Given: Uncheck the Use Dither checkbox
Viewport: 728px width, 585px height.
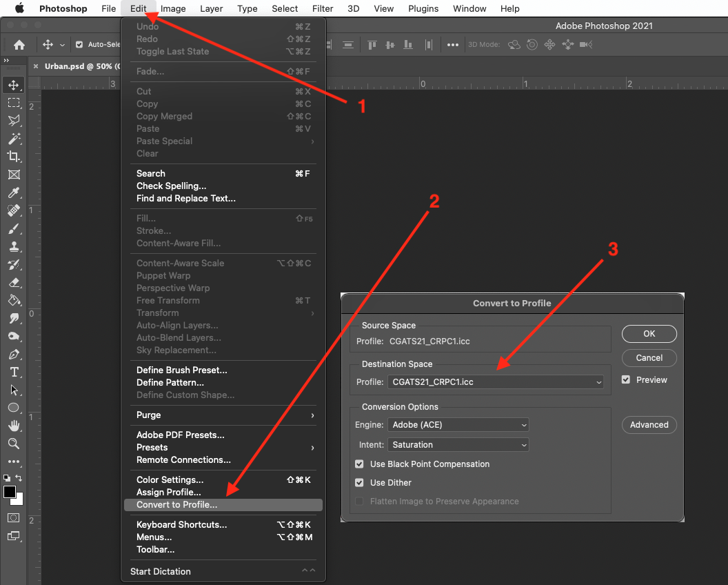Looking at the screenshot, I should click(x=359, y=483).
